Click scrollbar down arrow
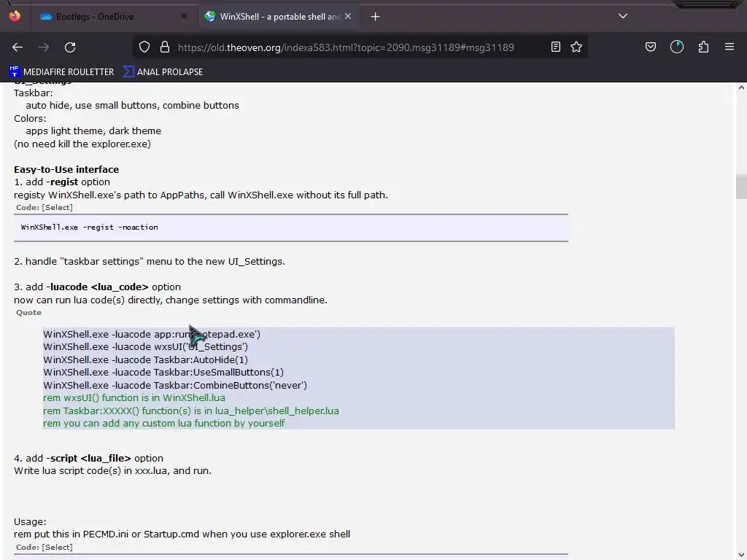 [x=741, y=555]
